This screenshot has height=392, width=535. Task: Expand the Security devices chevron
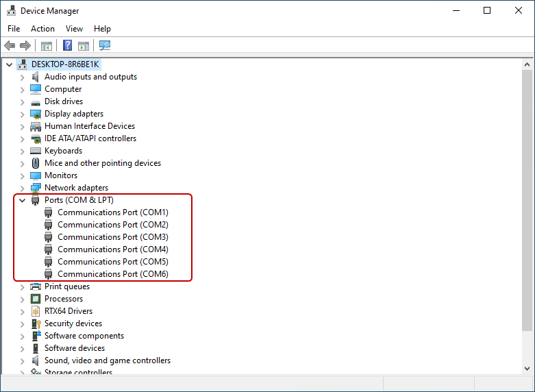tap(23, 323)
